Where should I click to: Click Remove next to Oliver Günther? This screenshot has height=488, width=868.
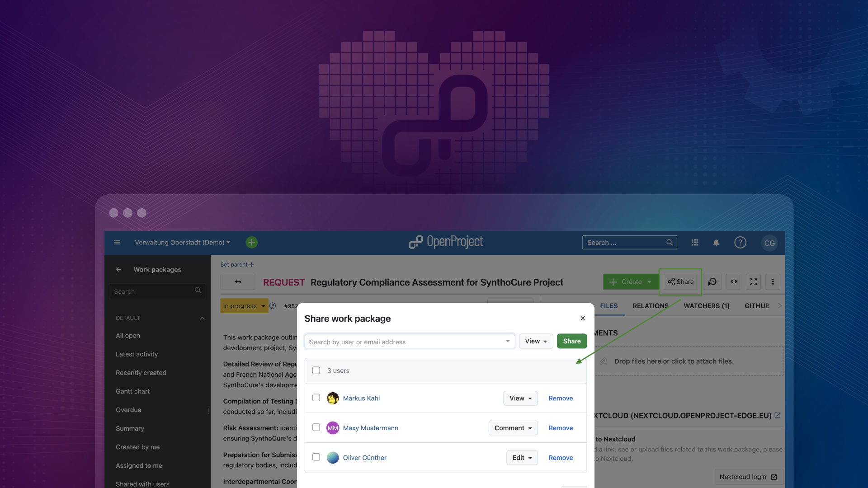point(561,457)
